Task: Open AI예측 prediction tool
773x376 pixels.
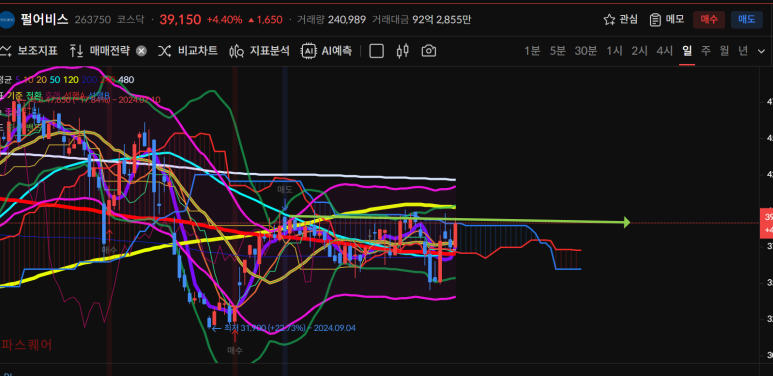Action: pos(326,51)
